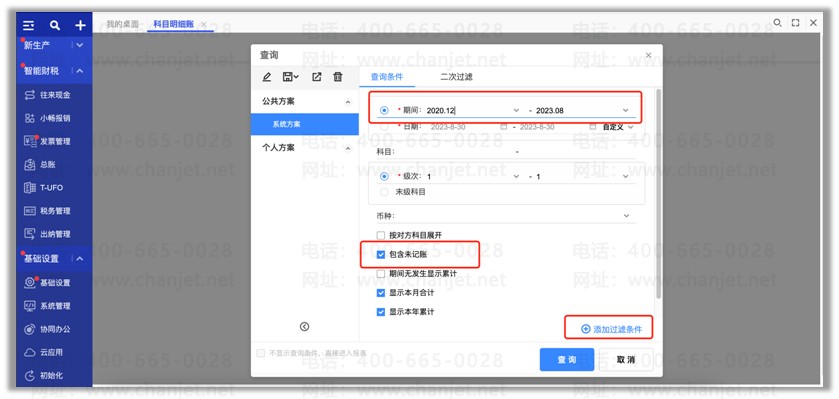Image resolution: width=839 pixels, height=399 pixels.
Task: Open starting 级次 dropdown arrow
Action: click(x=516, y=176)
